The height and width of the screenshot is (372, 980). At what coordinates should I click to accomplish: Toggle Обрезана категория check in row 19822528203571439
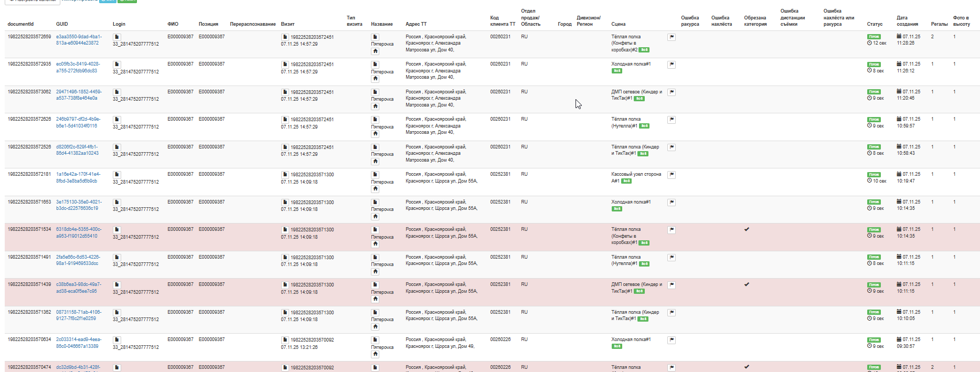(747, 284)
